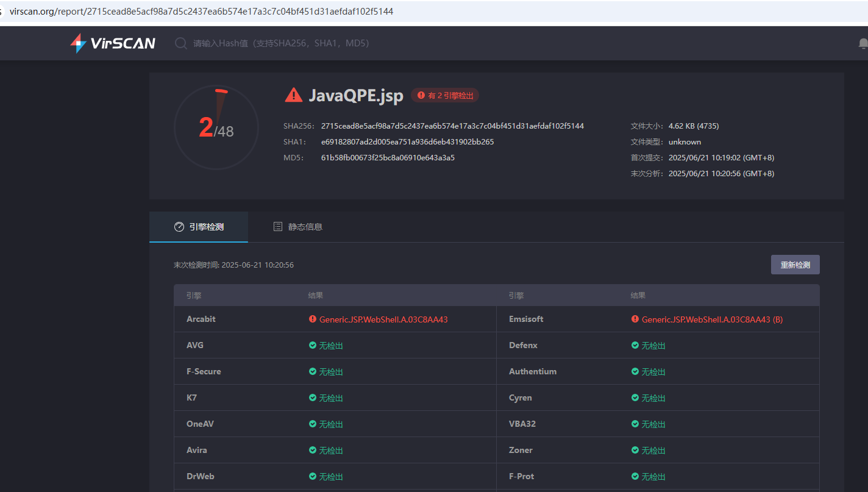
Task: Click the VirSCAN logo icon
Action: pos(78,43)
